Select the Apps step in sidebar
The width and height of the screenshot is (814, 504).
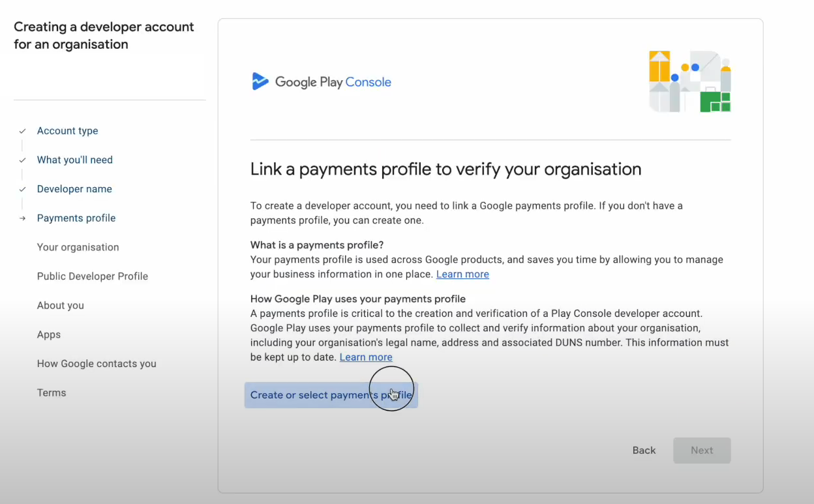tap(49, 334)
